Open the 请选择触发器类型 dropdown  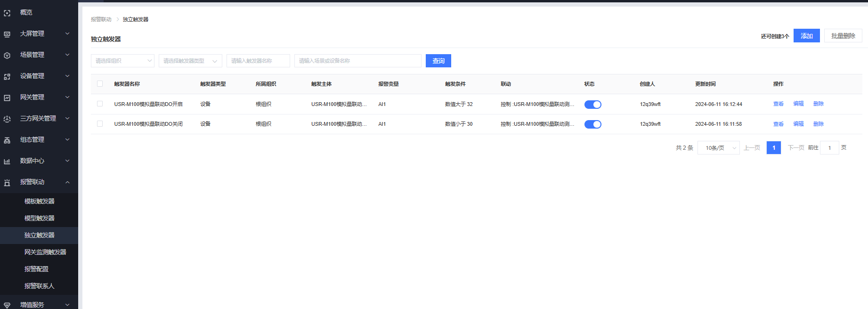pos(190,61)
